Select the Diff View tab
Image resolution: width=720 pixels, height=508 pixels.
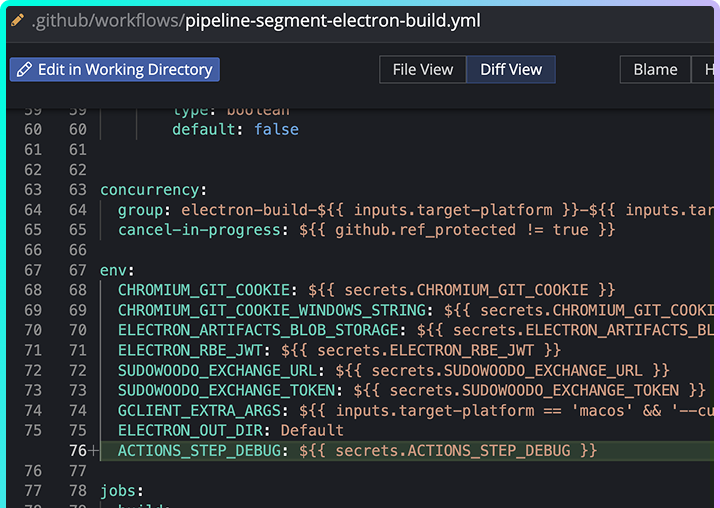(511, 70)
